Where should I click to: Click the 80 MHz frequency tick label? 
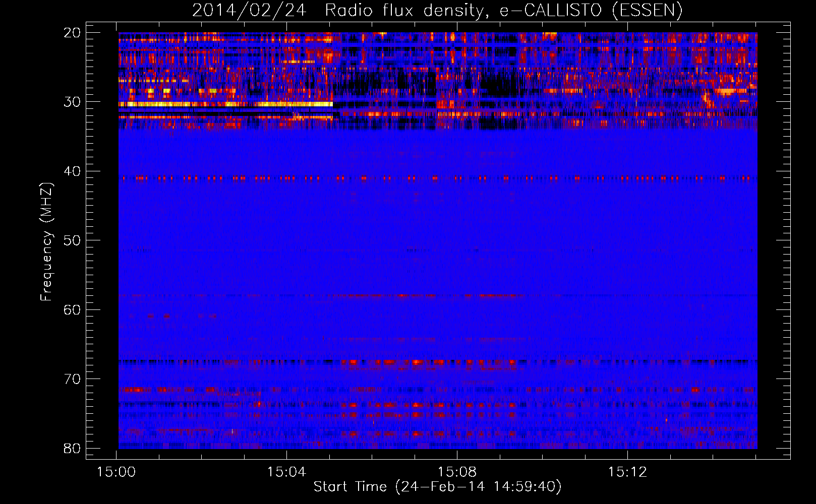[72, 448]
